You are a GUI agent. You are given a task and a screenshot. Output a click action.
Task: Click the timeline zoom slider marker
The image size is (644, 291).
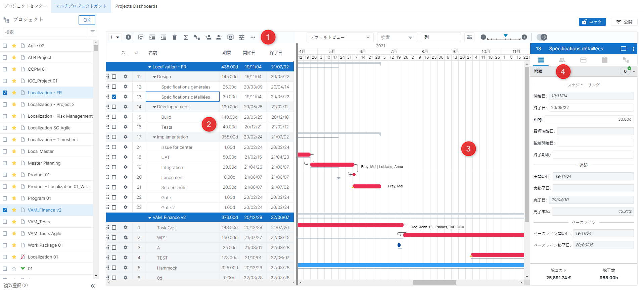[x=505, y=36]
